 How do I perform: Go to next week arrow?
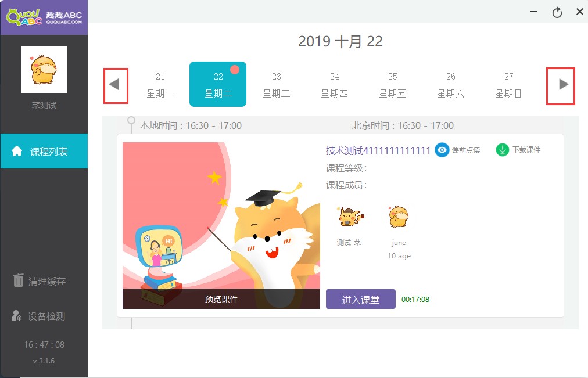(561, 85)
